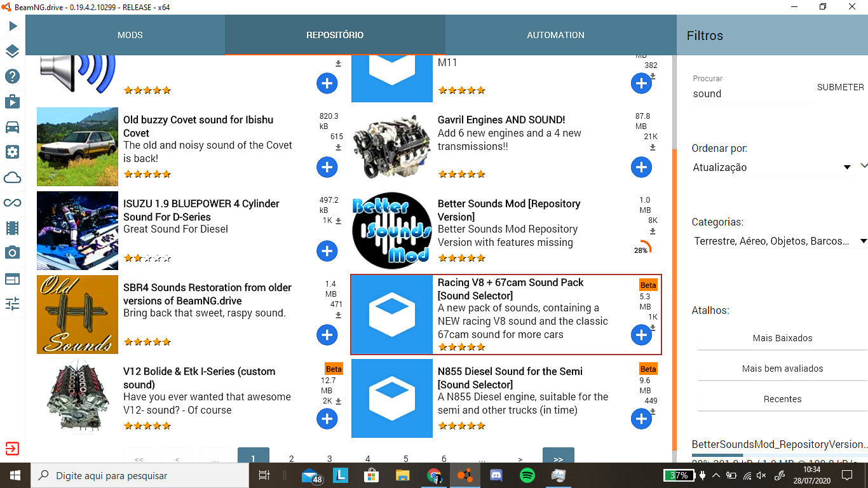The width and height of the screenshot is (868, 488).
Task: Go to page 5 of results
Action: click(406, 457)
